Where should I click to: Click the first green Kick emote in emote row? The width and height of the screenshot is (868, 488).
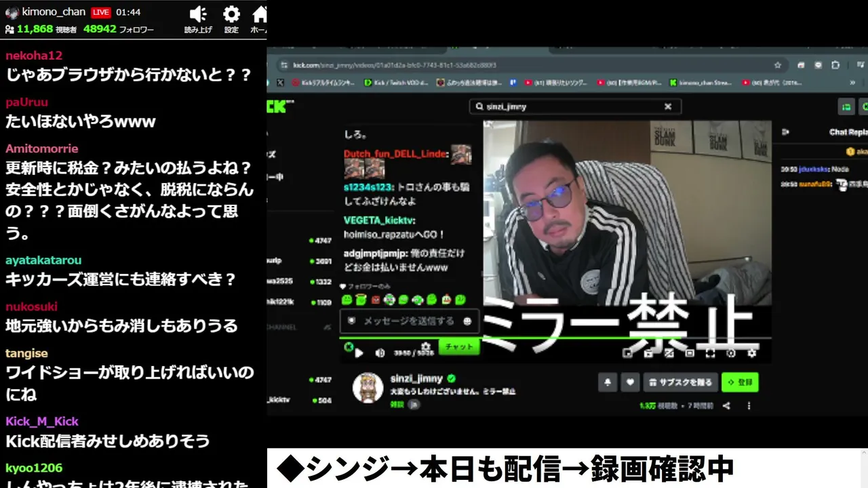[347, 300]
